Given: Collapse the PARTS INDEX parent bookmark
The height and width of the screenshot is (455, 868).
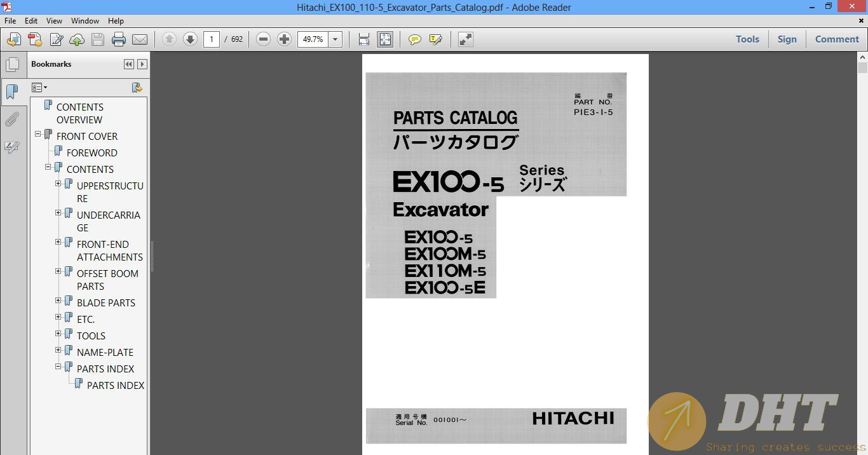Looking at the screenshot, I should (58, 367).
